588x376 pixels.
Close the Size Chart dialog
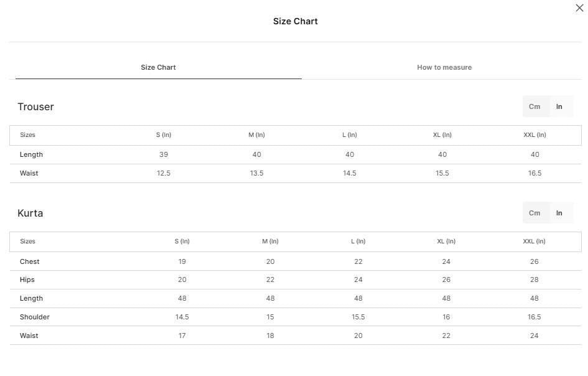point(579,8)
